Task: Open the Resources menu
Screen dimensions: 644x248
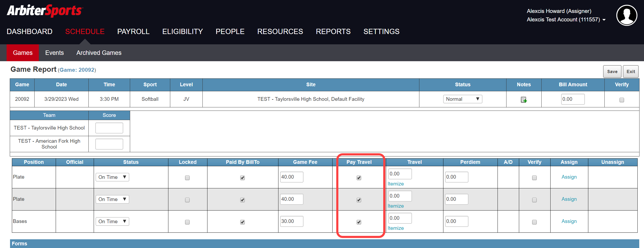Action: coord(280,31)
